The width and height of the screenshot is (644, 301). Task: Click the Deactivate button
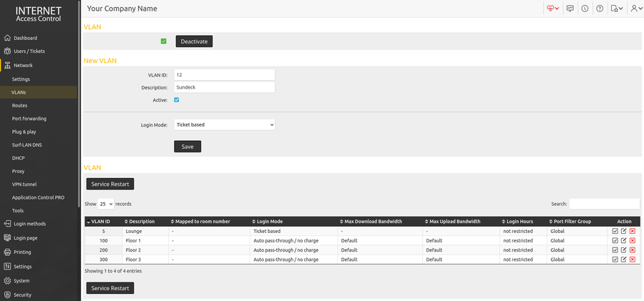194,41
